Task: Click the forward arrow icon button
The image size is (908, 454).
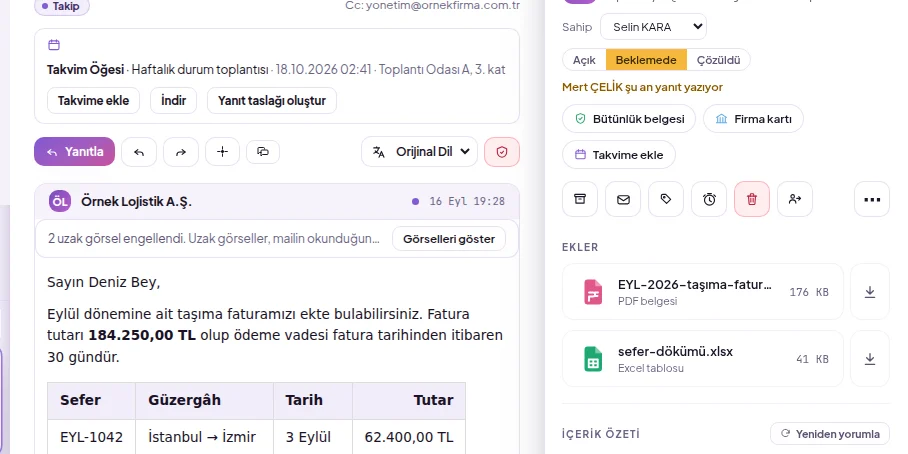Action: (x=181, y=152)
